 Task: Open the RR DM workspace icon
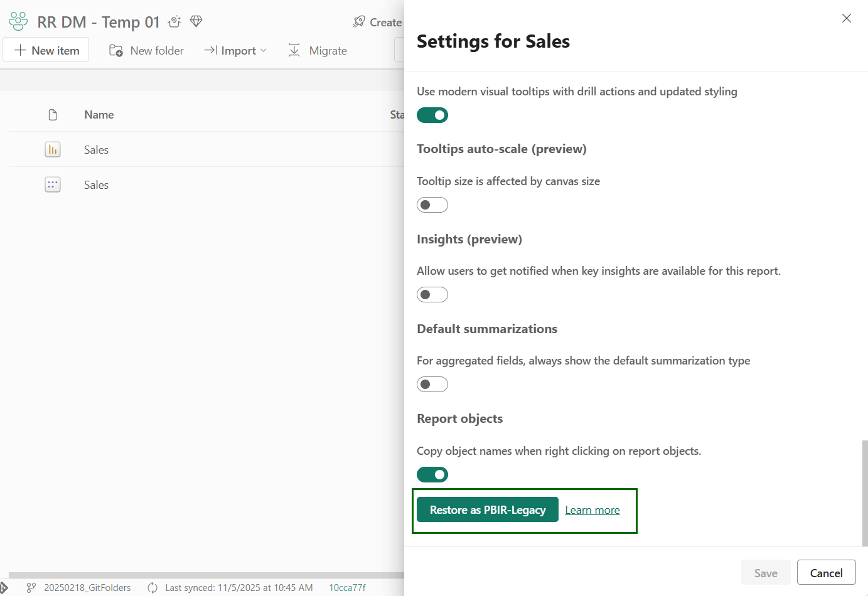[x=18, y=21]
